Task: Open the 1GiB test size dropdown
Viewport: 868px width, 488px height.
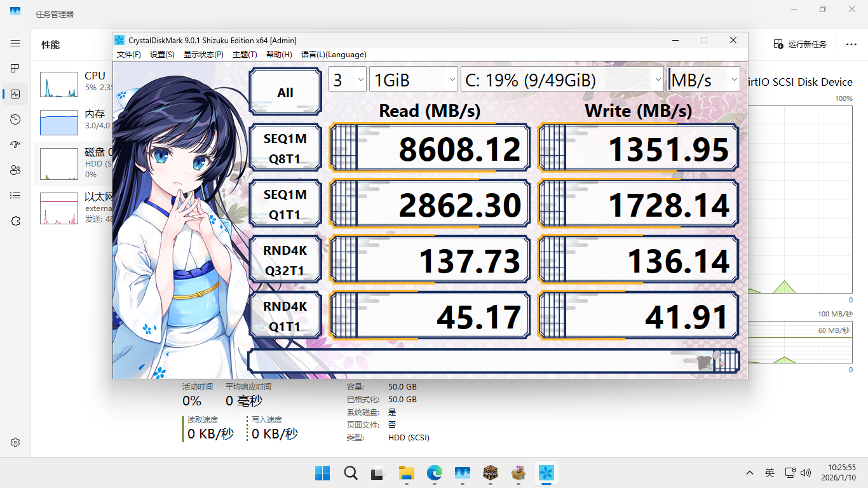Action: coord(414,80)
